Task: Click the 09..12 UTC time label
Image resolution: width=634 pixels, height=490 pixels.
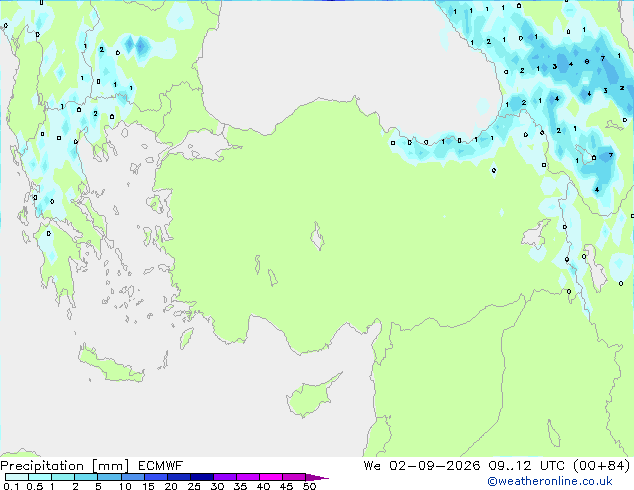Action: click(527, 466)
